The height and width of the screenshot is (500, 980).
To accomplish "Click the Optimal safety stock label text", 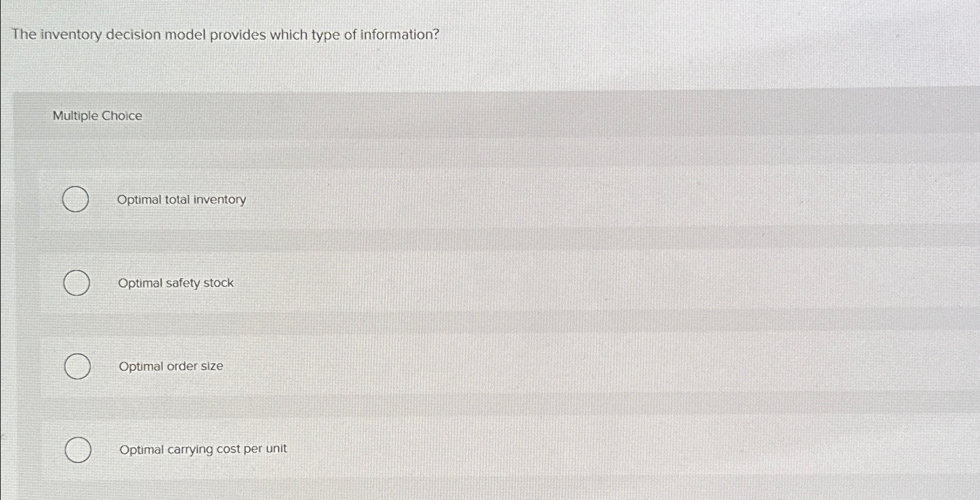I will pos(176,283).
